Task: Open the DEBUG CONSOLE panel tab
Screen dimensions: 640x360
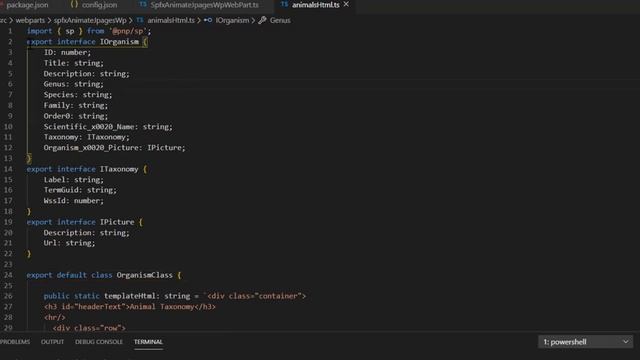Action: [x=99, y=342]
